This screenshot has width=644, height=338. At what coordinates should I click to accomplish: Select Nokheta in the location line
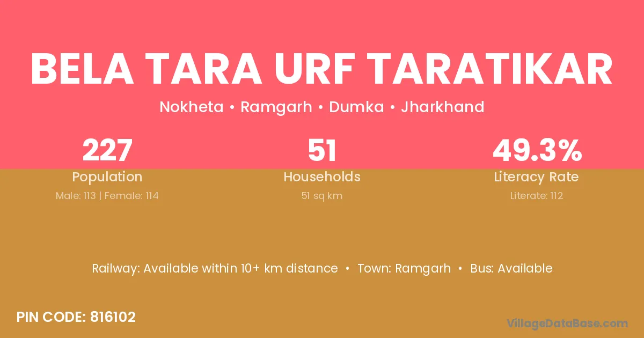191,107
